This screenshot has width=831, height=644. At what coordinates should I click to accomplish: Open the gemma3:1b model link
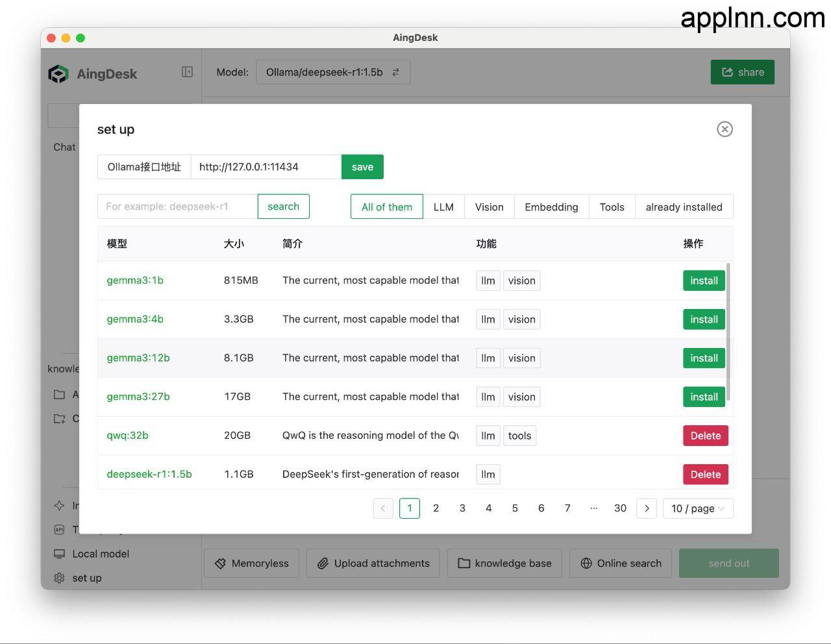135,280
